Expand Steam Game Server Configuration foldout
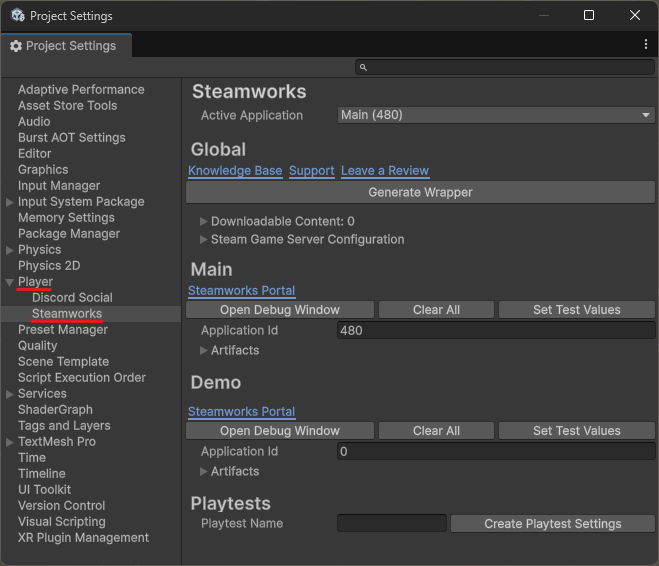 pyautogui.click(x=203, y=239)
